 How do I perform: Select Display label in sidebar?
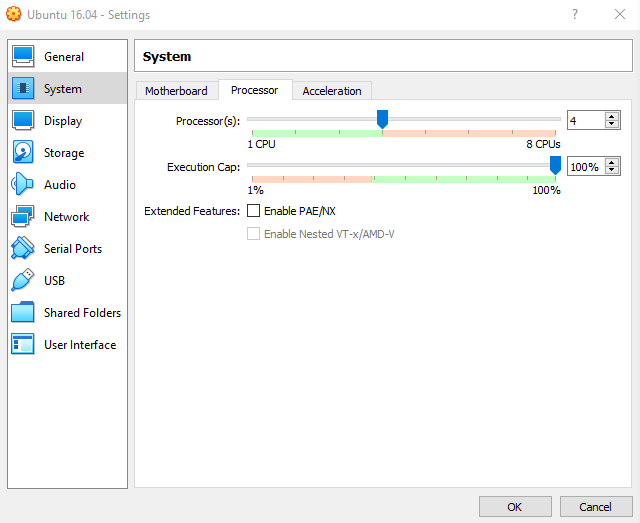[x=63, y=121]
